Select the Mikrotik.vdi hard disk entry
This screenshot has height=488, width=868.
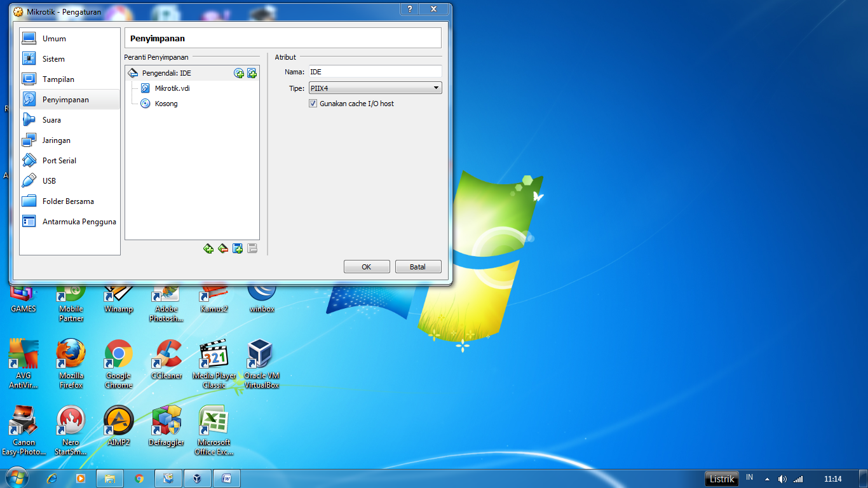[192, 88]
